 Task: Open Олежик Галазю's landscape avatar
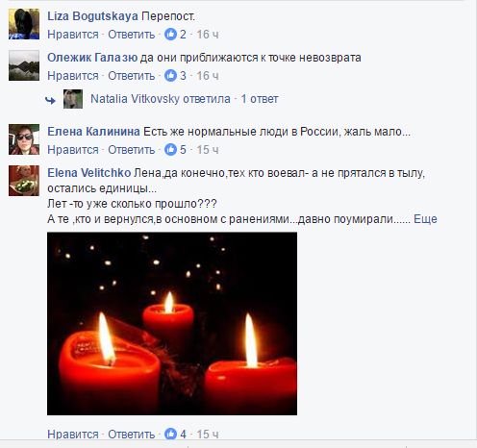(24, 65)
